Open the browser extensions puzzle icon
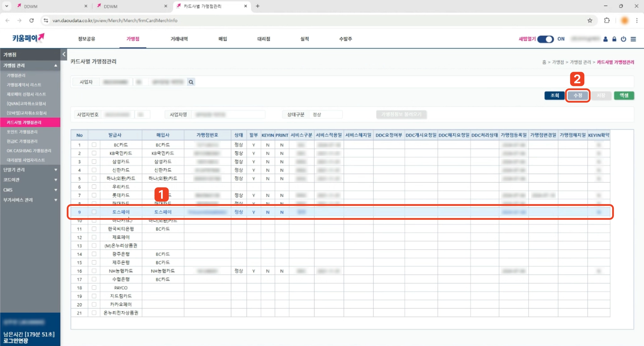This screenshot has width=644, height=346. tap(607, 20)
